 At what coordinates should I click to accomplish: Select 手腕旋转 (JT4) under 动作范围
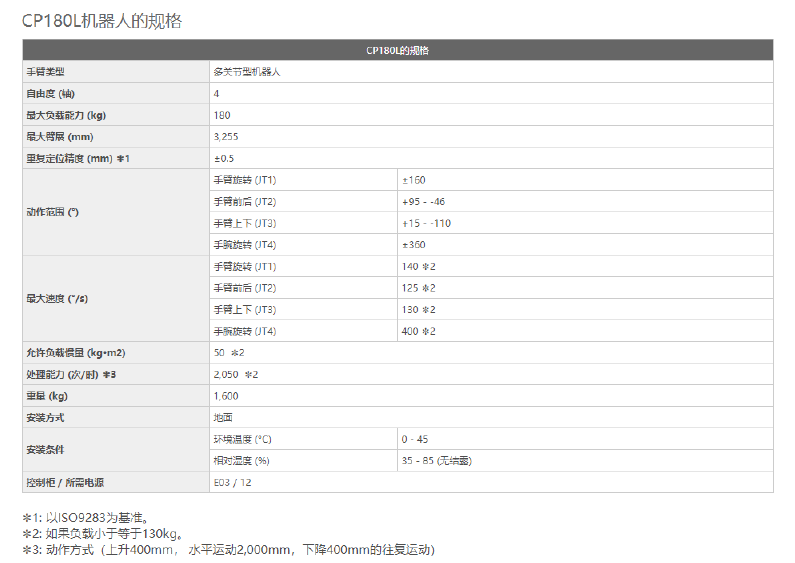tap(244, 245)
